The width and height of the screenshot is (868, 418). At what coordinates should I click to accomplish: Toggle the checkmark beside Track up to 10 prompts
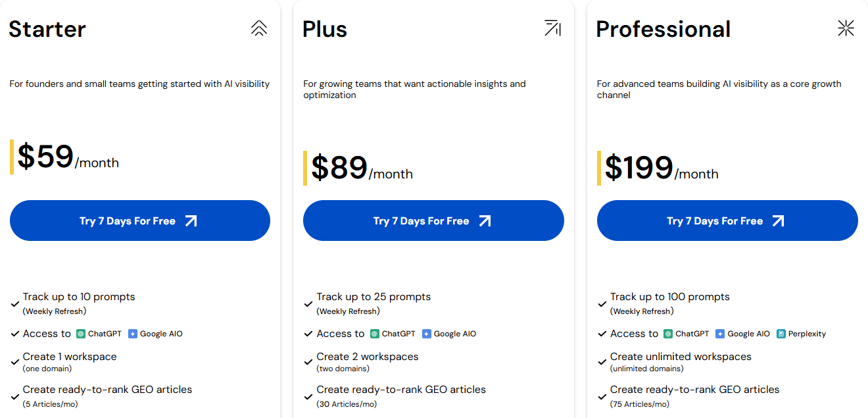tap(14, 303)
